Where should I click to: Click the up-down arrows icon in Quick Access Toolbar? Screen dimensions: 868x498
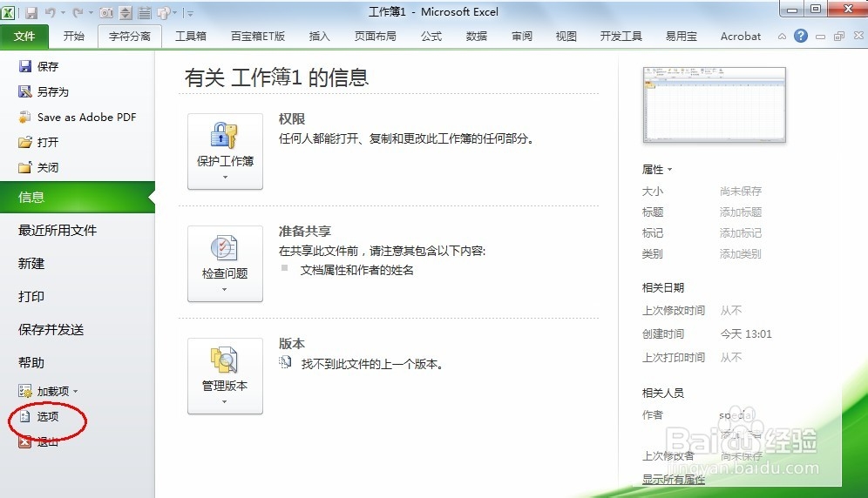point(125,12)
